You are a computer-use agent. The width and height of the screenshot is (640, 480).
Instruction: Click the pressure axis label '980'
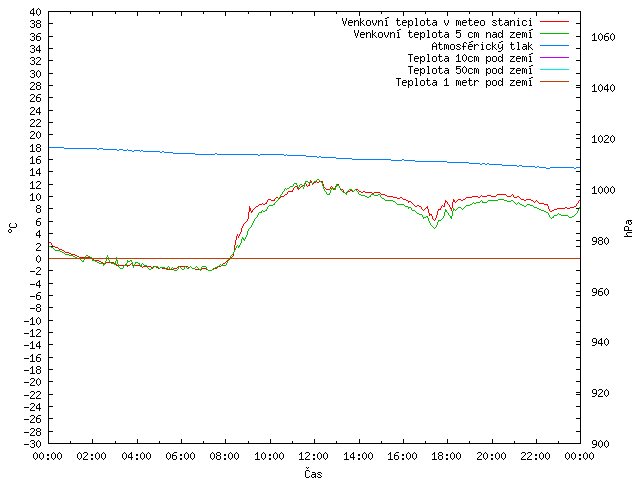click(600, 241)
